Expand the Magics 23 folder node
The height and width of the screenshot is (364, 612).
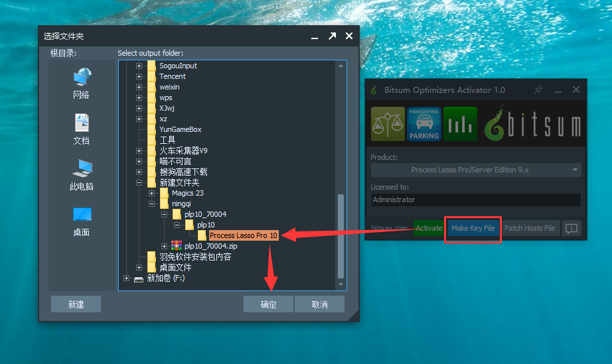[151, 193]
